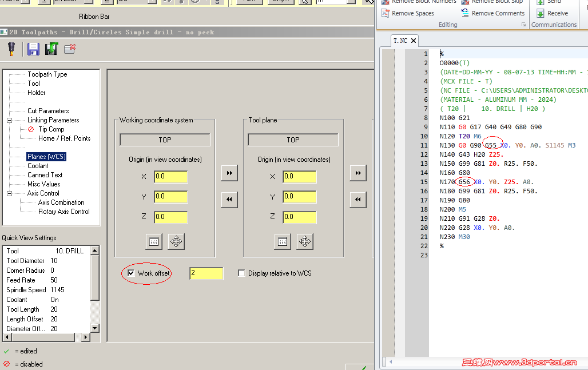Collapse the Linking Parameters tree node
The width and height of the screenshot is (588, 370).
[x=9, y=120]
